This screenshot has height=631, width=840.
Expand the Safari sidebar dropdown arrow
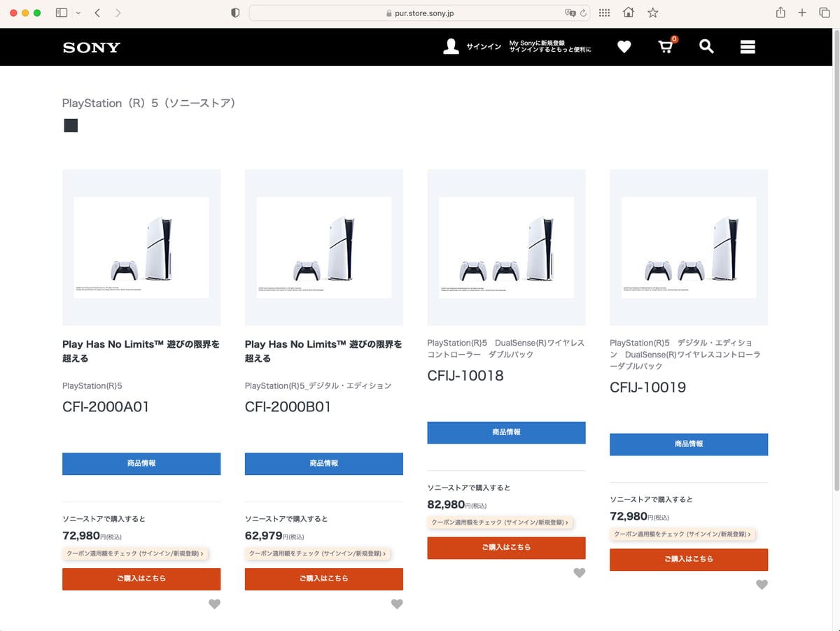click(77, 13)
